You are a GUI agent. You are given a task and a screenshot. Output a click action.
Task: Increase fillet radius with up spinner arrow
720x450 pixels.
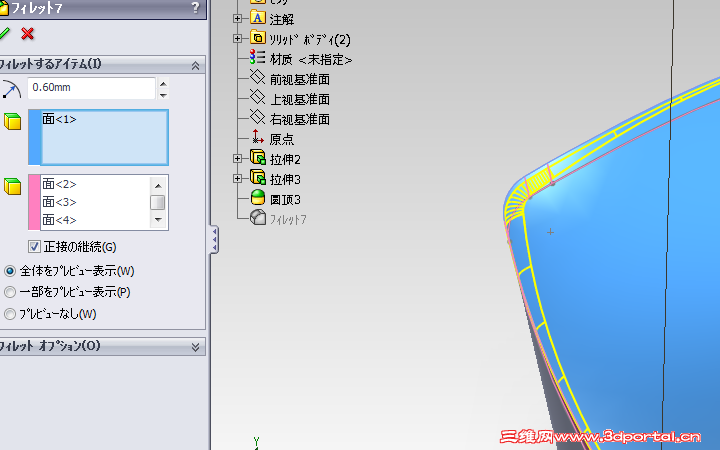(x=163, y=83)
